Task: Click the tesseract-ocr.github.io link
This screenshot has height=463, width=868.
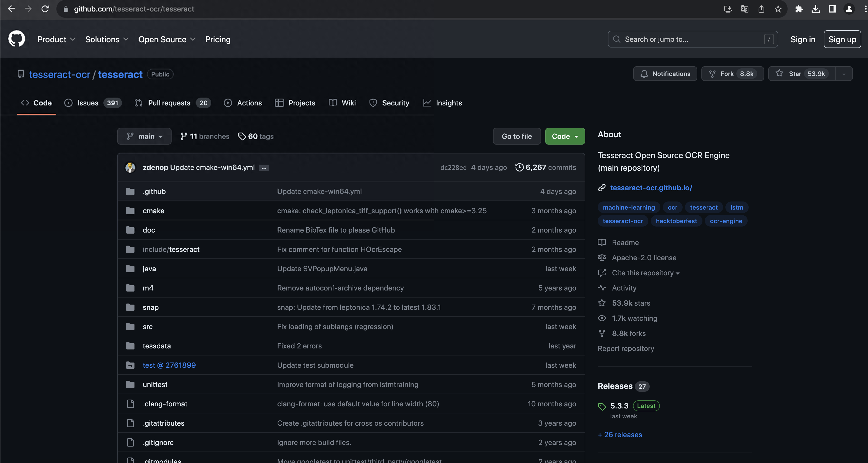Action: pos(650,188)
